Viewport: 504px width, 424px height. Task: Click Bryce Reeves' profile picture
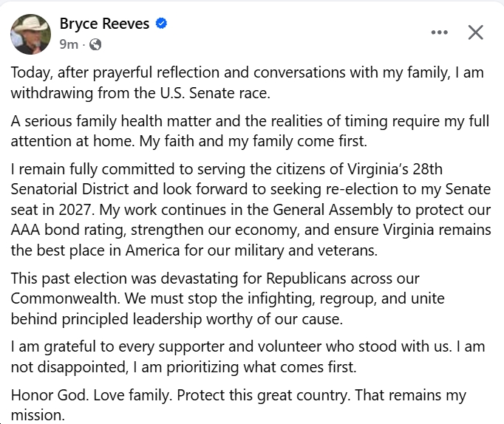(30, 33)
